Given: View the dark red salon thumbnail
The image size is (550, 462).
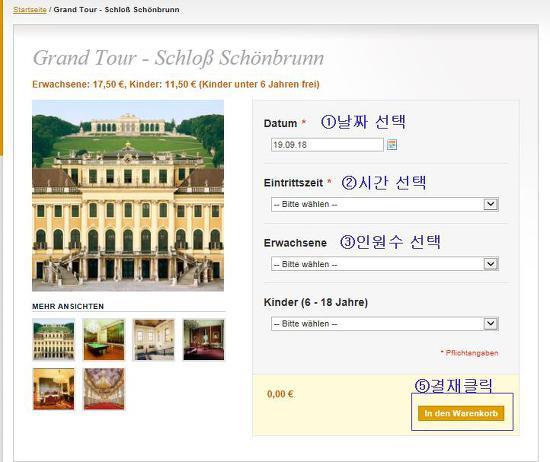Looking at the screenshot, I should click(204, 340).
